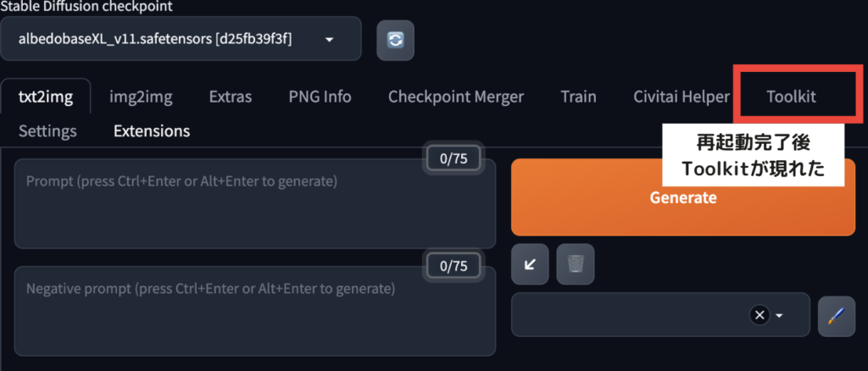Image resolution: width=868 pixels, height=371 pixels.
Task: Focus the Negative prompt text box
Action: [254, 312]
